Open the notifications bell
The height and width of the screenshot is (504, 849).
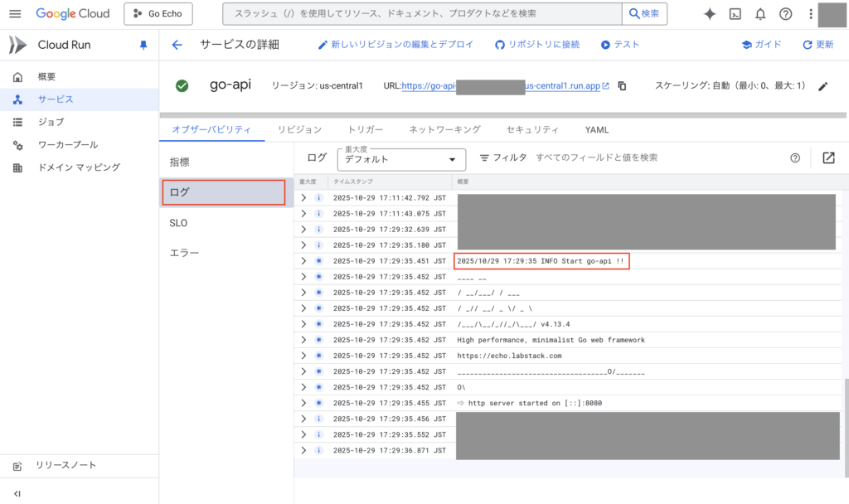click(x=760, y=14)
